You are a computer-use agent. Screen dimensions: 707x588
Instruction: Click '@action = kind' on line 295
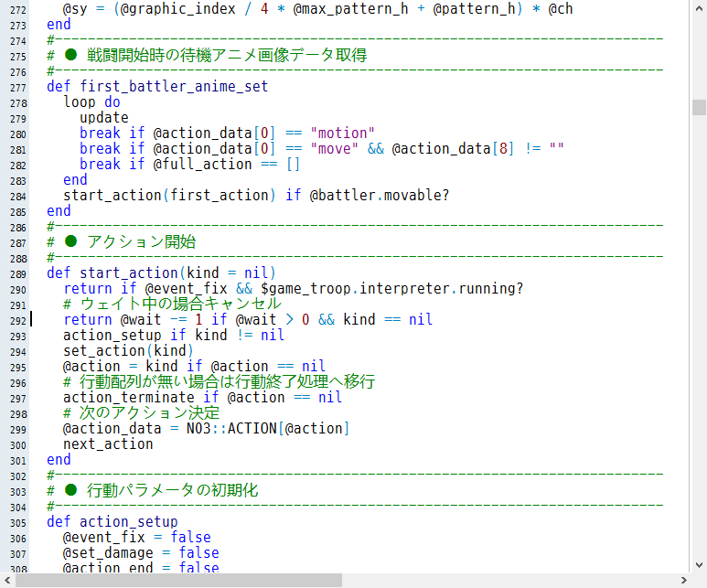coord(121,366)
